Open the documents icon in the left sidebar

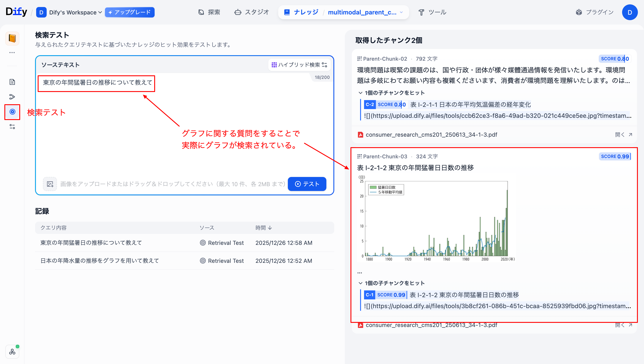12,82
